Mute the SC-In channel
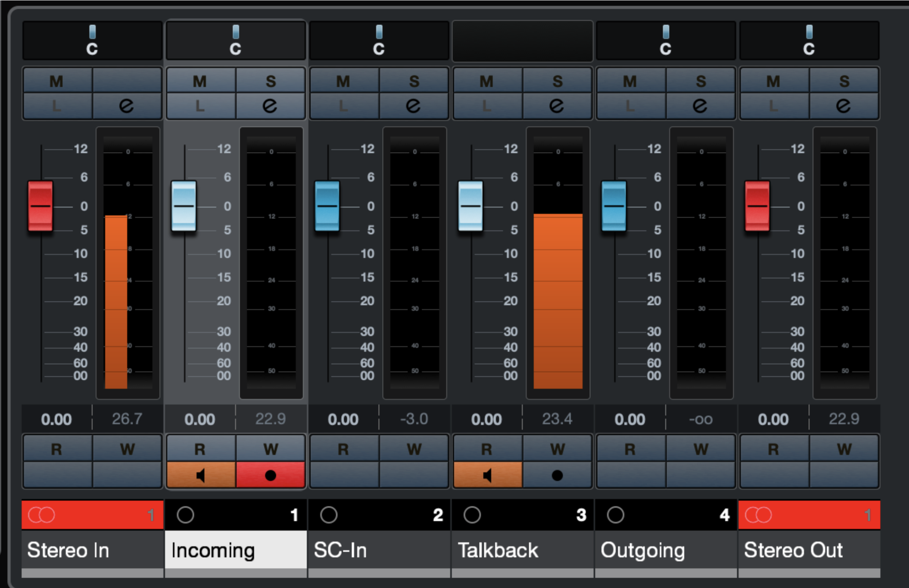 point(344,81)
